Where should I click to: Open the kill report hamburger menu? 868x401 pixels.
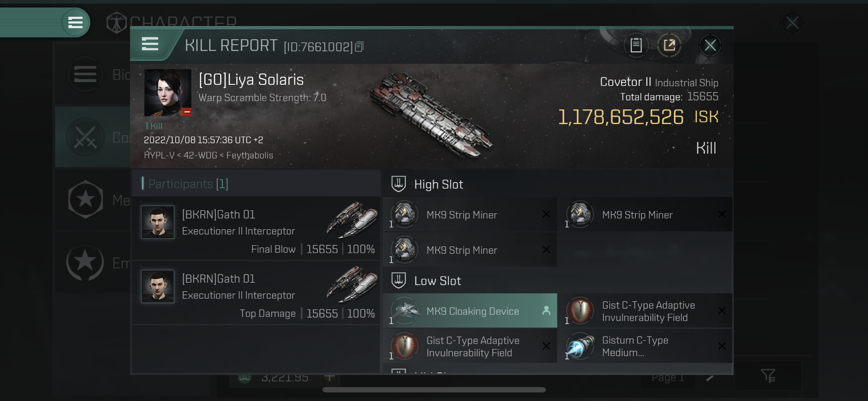[x=150, y=44]
